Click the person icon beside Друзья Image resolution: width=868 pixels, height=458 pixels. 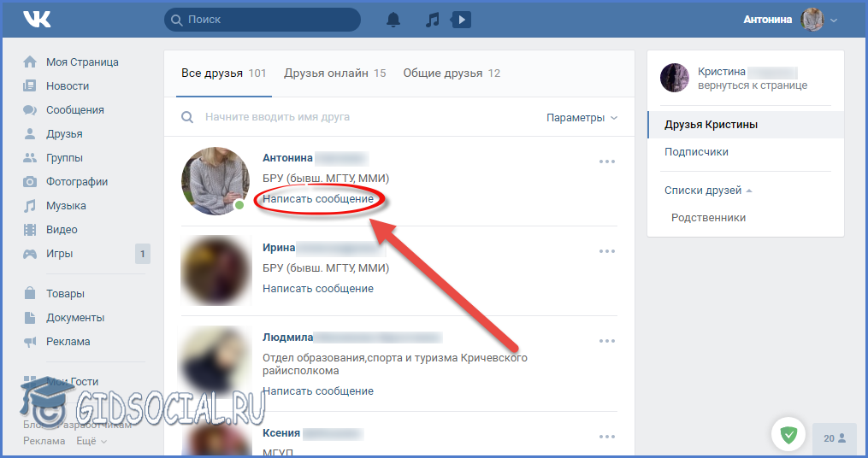tap(30, 133)
